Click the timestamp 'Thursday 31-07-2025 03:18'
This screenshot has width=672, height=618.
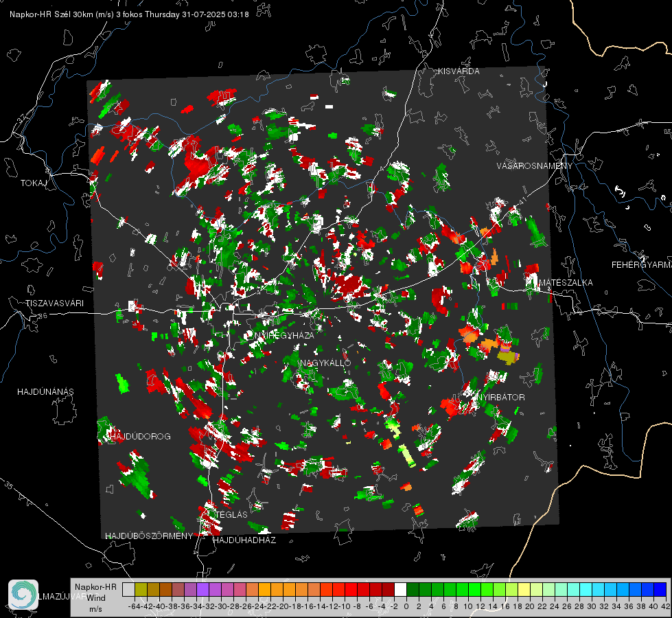[x=197, y=14]
